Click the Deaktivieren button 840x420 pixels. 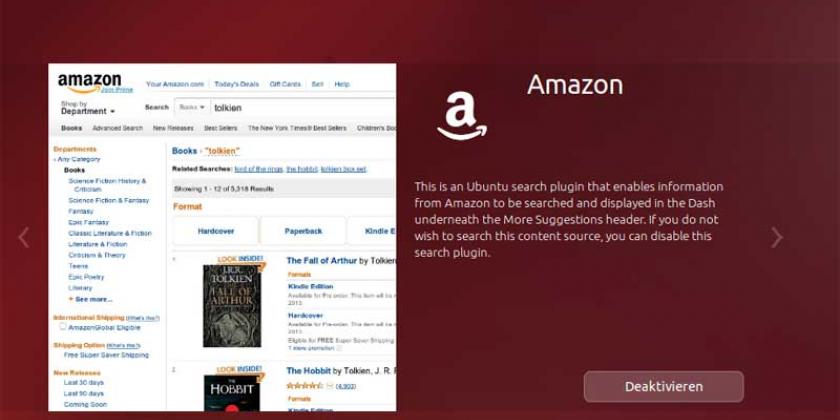tap(664, 387)
